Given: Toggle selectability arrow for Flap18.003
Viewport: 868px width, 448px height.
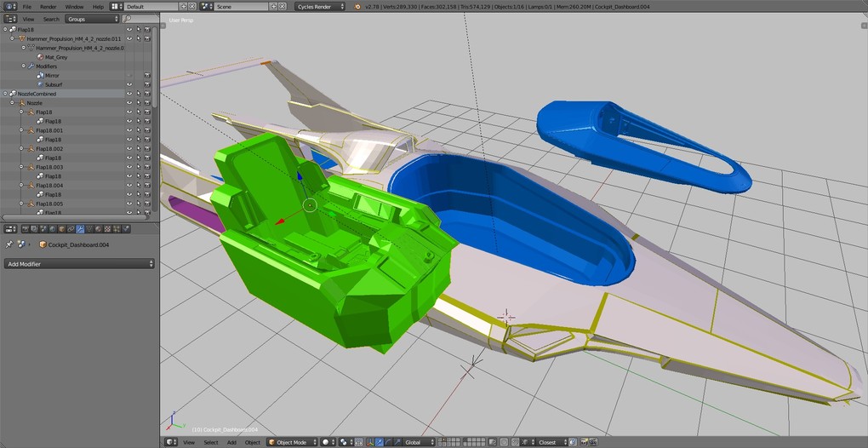Looking at the screenshot, I should pos(138,167).
